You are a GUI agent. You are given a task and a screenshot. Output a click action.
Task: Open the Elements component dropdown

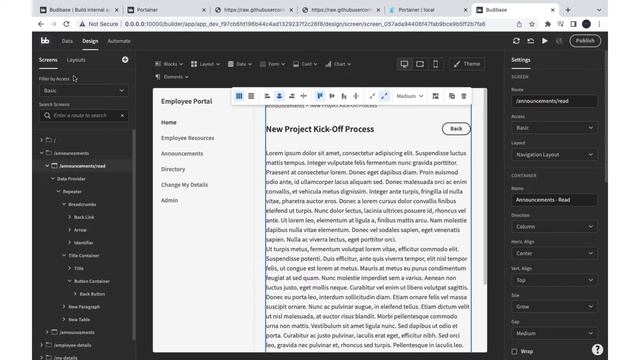[x=172, y=77]
